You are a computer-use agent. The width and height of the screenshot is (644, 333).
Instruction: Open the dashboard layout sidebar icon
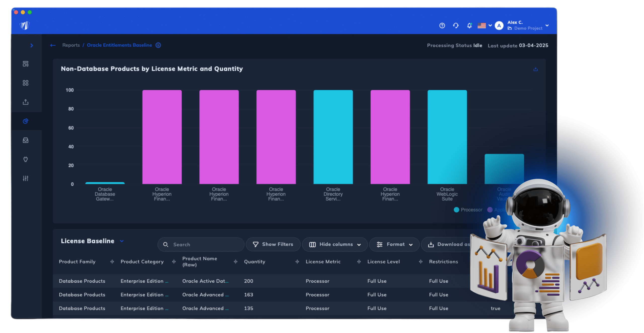click(x=25, y=64)
